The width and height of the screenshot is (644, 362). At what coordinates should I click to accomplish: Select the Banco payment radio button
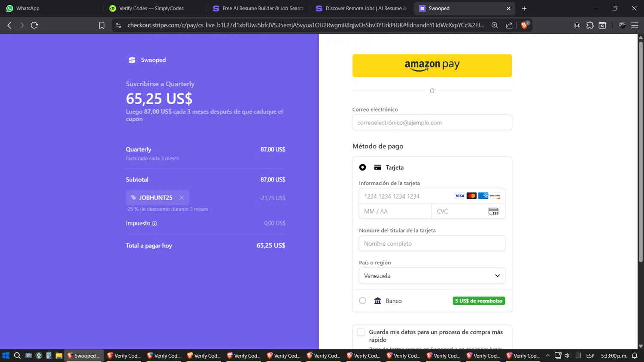click(x=363, y=301)
